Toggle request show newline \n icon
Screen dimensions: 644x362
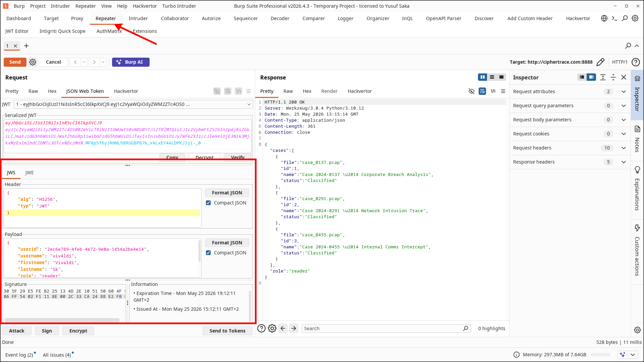point(238,91)
